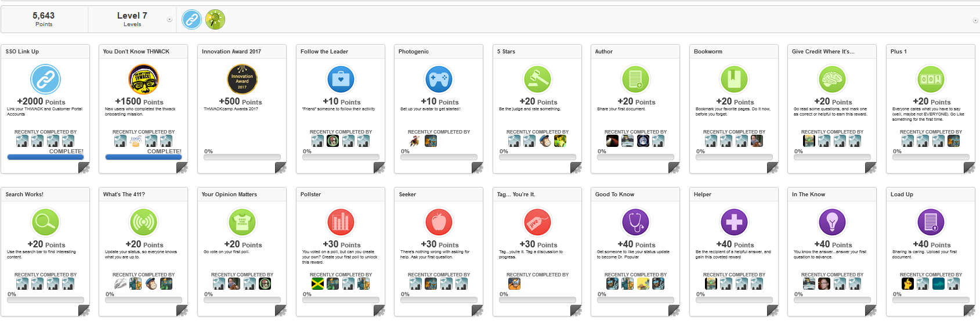The height and width of the screenshot is (324, 980).
Task: Click the corner gear on Bookworm card
Action: [x=773, y=168]
